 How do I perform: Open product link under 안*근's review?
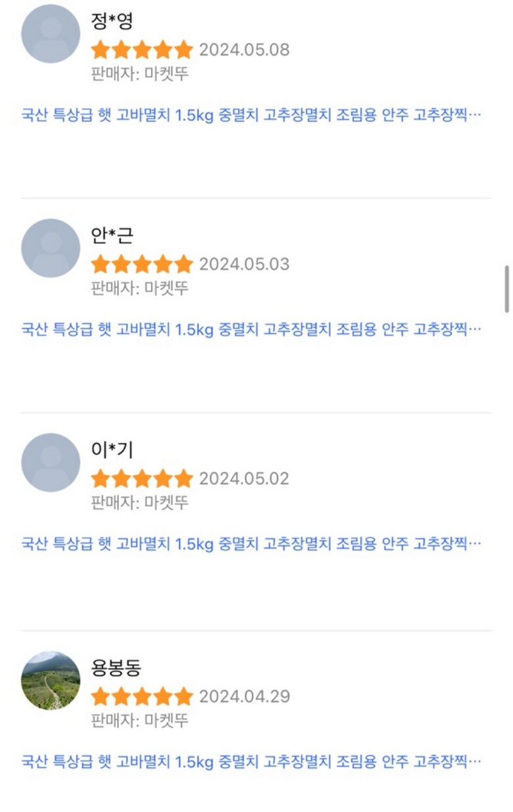tap(251, 329)
